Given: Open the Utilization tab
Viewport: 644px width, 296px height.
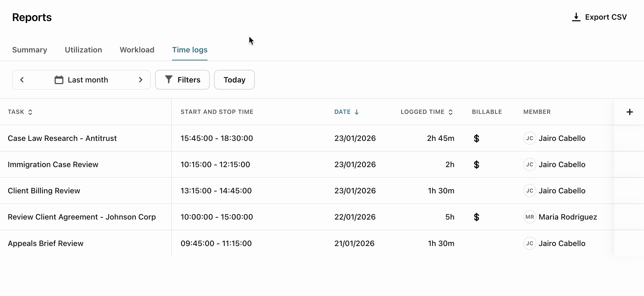Looking at the screenshot, I should click(x=83, y=50).
